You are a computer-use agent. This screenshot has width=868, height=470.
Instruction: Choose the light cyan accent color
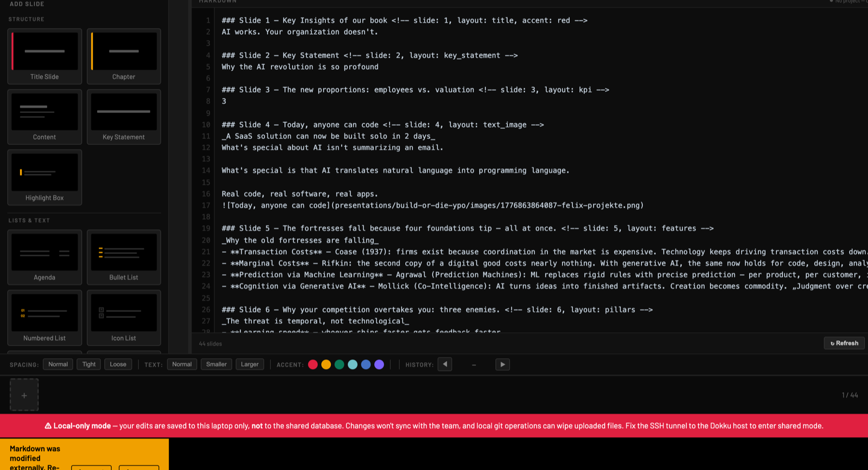pyautogui.click(x=353, y=365)
